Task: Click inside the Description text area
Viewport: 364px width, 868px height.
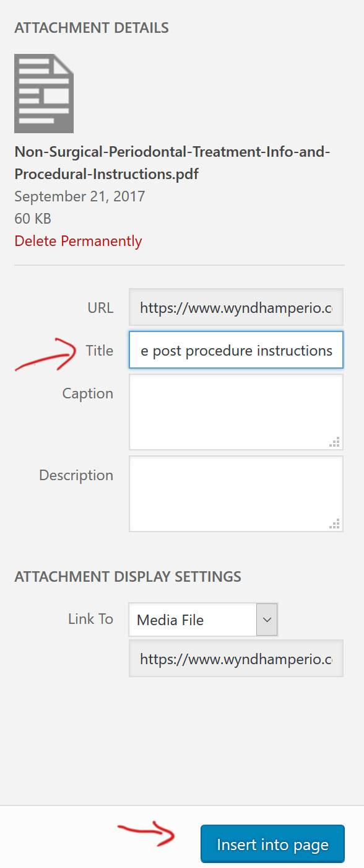Action: click(236, 494)
